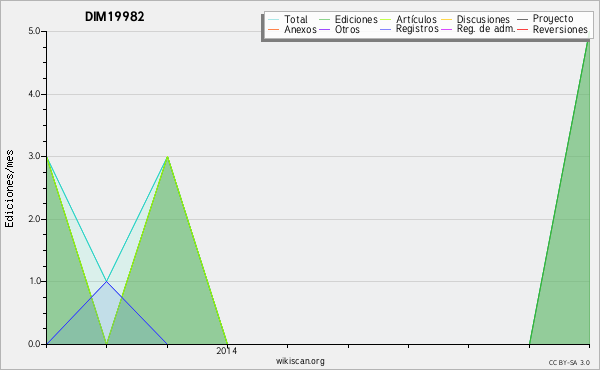Click the purple Otros color line swatch
Viewport: 600px width, 370px height.
pos(324,29)
